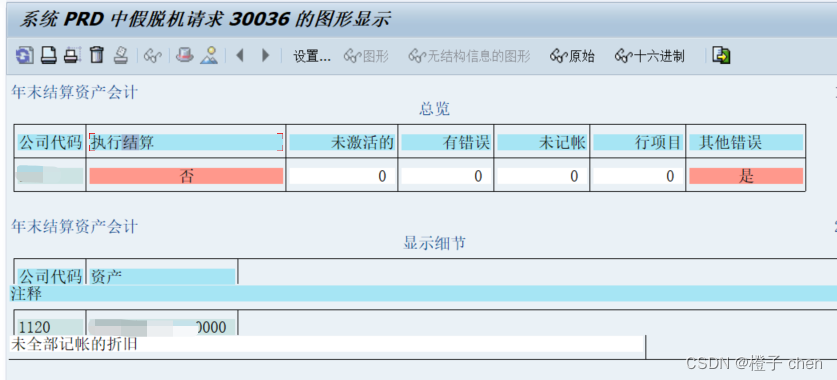
Task: Click the red top hat icon
Action: point(185,54)
